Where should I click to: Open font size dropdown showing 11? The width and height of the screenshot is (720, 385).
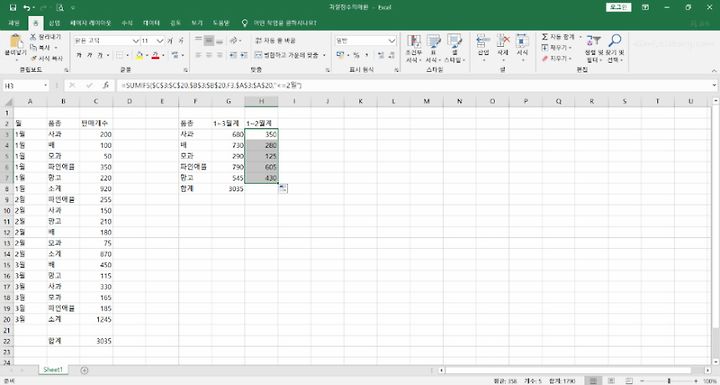click(x=160, y=41)
